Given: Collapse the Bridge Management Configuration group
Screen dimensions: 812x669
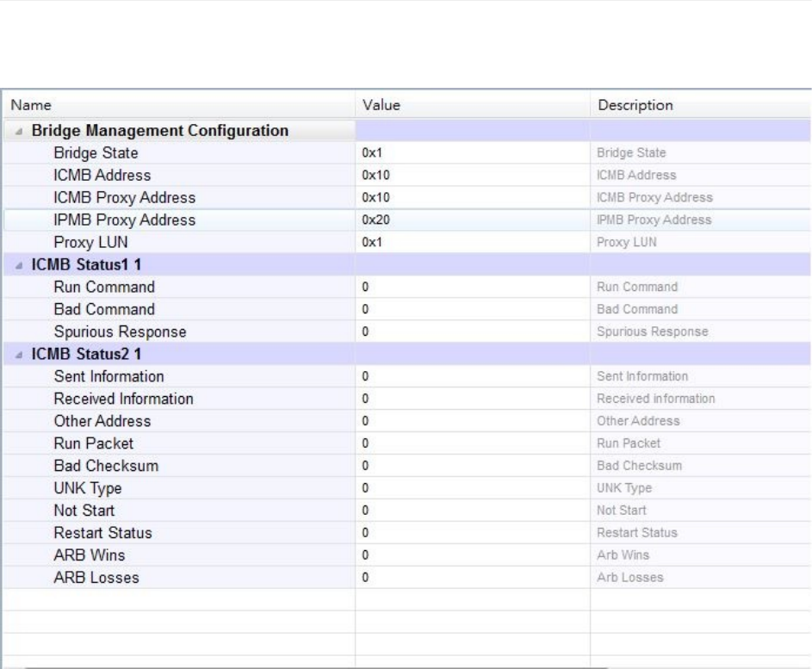Looking at the screenshot, I should [x=19, y=131].
